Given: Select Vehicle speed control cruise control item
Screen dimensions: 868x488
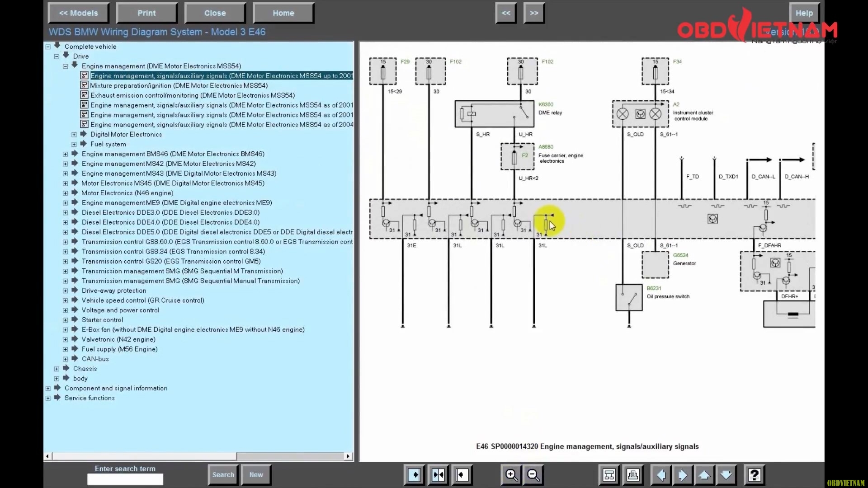Looking at the screenshot, I should (143, 300).
